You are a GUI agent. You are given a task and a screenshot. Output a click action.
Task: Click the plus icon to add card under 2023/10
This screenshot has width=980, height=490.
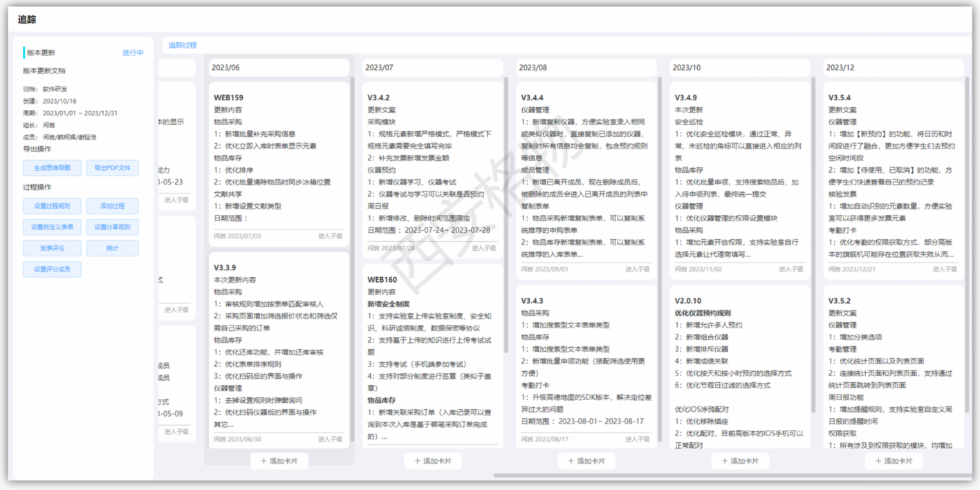(x=741, y=460)
